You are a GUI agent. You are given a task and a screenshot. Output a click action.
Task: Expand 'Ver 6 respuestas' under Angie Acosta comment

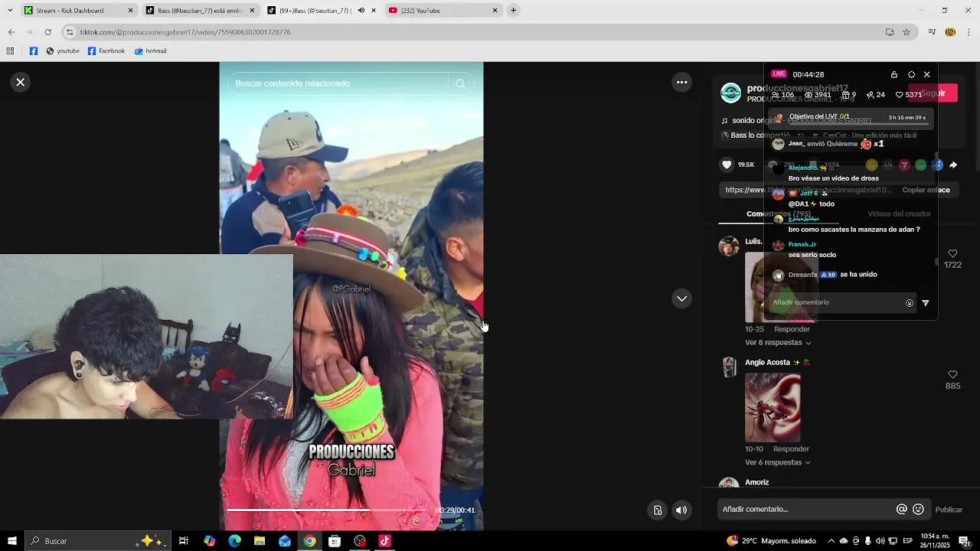tap(778, 463)
